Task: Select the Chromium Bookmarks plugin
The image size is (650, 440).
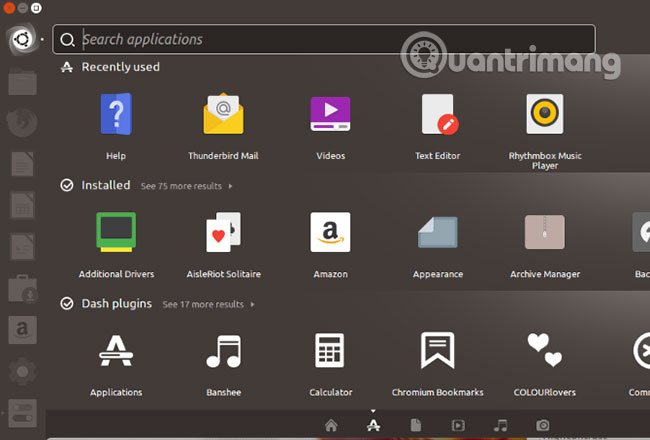Action: click(438, 350)
